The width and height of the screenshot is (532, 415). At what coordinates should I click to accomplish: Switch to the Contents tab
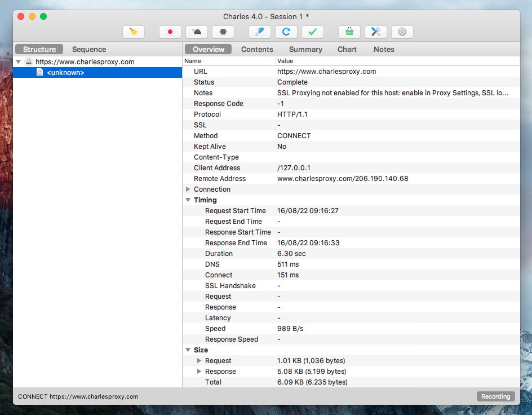(x=257, y=50)
